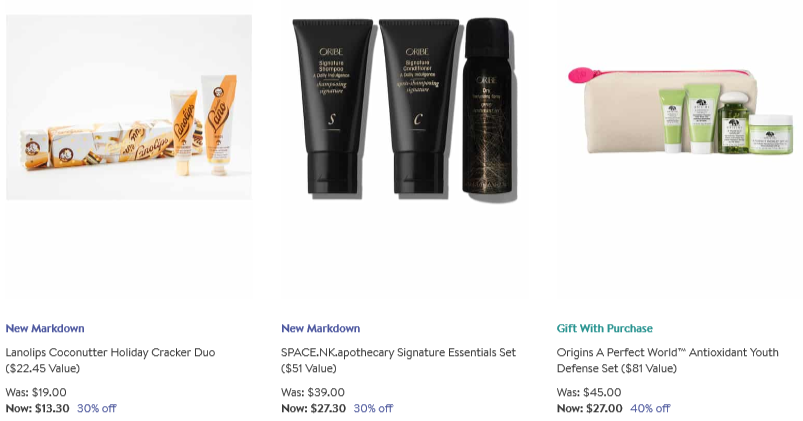Image resolution: width=803 pixels, height=421 pixels.
Task: Click the Oribe Signature Shampoo tube
Action: click(332, 107)
